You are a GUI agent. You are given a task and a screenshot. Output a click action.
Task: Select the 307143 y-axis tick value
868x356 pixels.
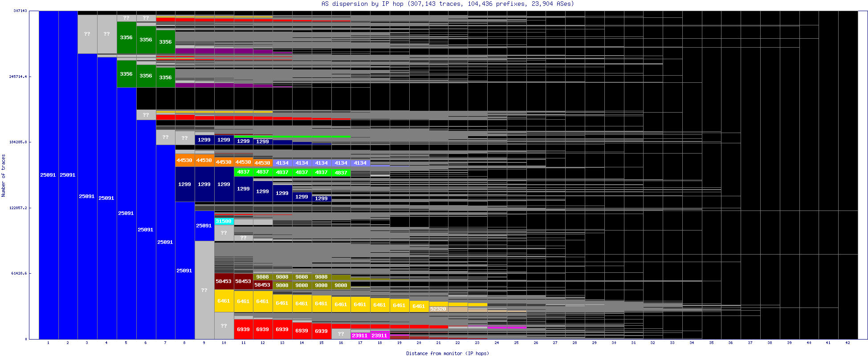pyautogui.click(x=20, y=11)
